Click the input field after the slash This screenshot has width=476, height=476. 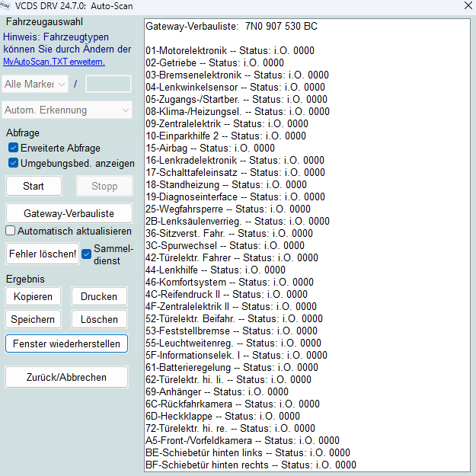click(x=108, y=83)
